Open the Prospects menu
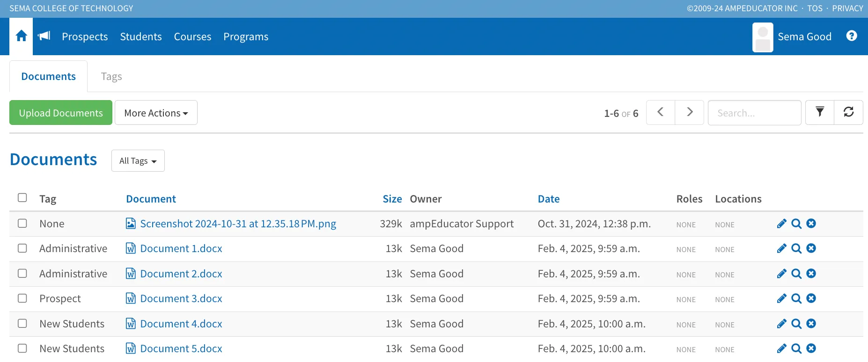868x362 pixels. 85,36
